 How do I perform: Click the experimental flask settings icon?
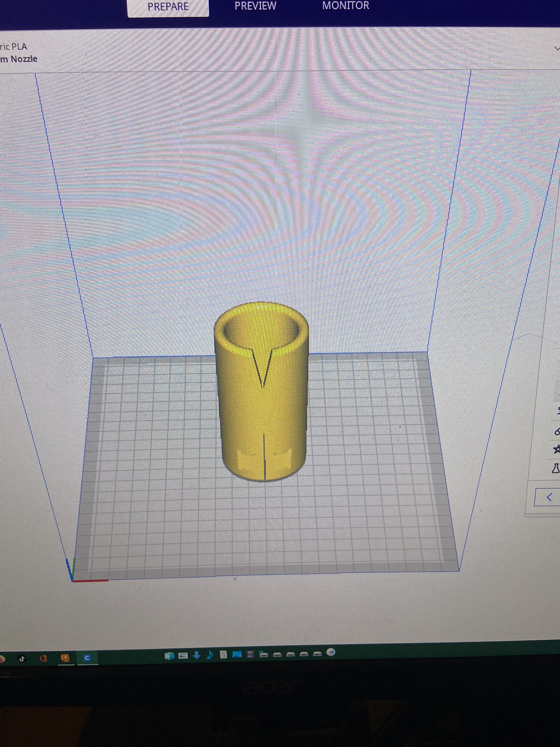click(x=556, y=468)
